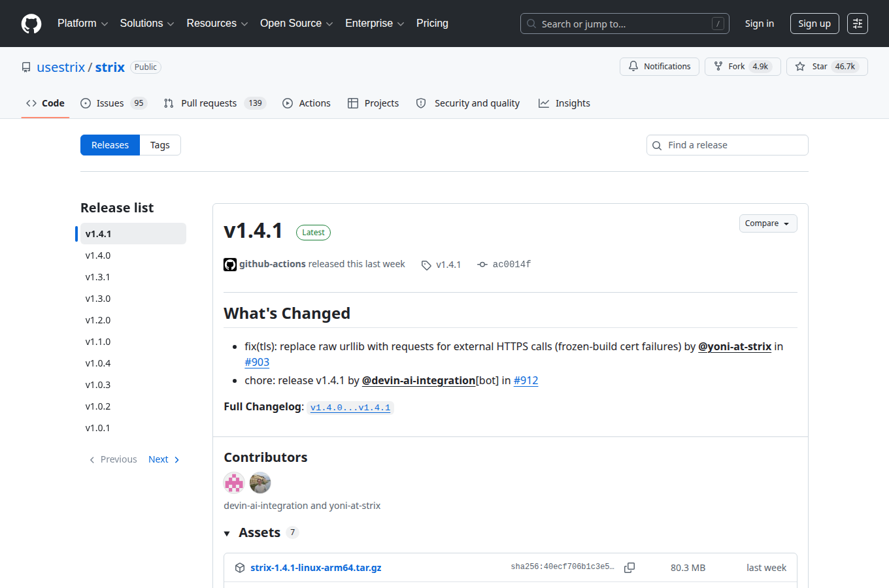Image resolution: width=889 pixels, height=588 pixels.
Task: Fork the strix repository
Action: 743,67
